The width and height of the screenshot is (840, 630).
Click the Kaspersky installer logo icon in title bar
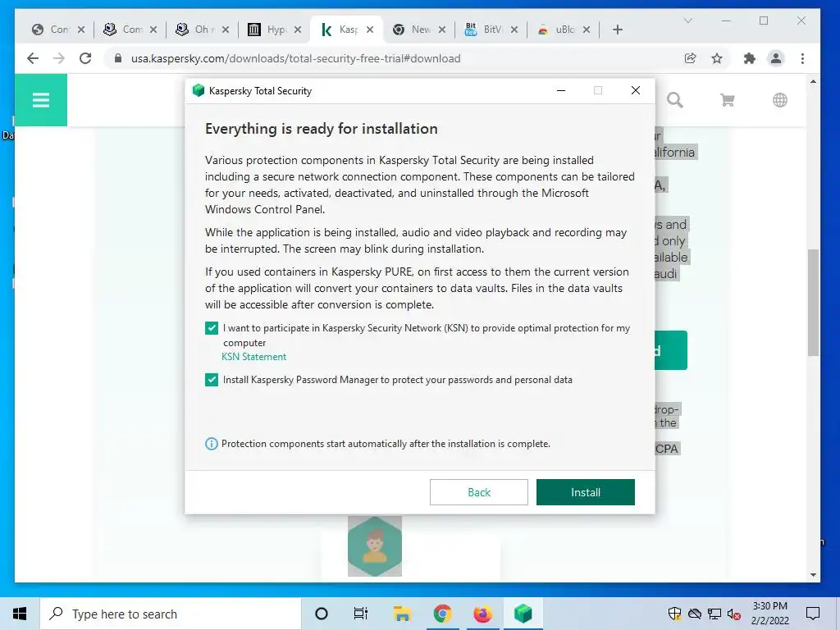[199, 90]
